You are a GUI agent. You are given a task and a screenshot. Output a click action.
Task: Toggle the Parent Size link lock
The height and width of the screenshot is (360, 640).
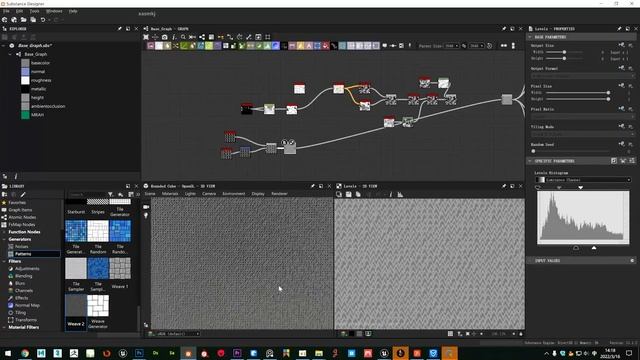464,46
